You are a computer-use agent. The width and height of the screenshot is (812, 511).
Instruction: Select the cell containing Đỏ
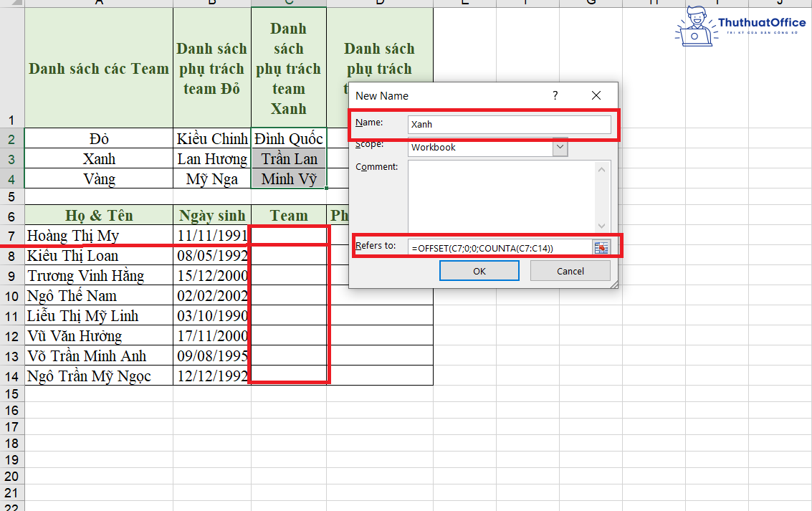tap(98, 138)
